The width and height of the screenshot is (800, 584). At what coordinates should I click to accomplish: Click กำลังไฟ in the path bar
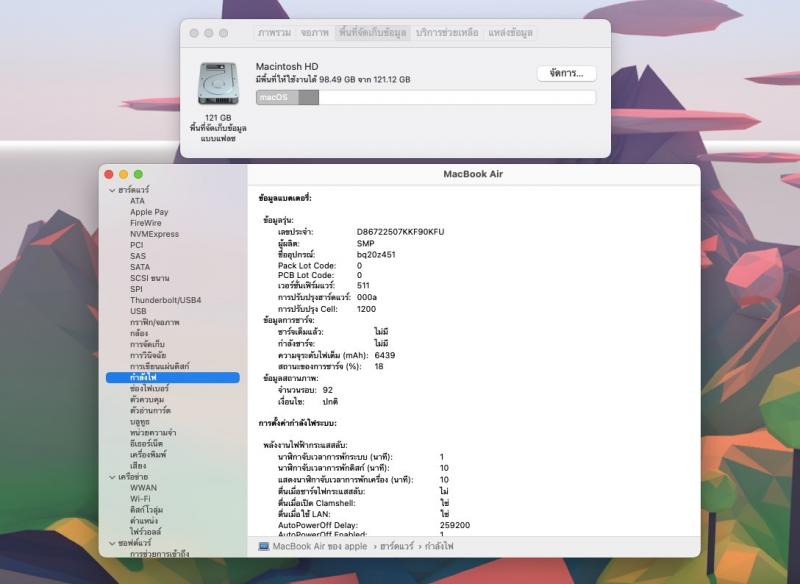click(439, 546)
